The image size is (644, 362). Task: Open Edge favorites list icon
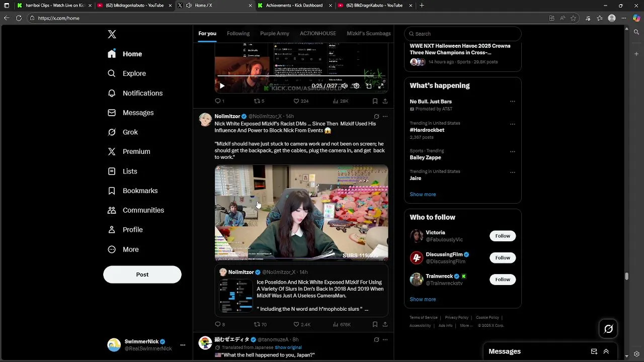[600, 18]
